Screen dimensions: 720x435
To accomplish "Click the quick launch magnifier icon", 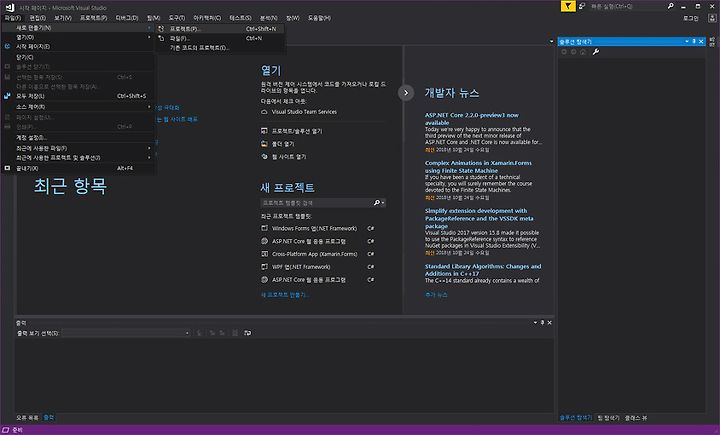I will point(670,6).
